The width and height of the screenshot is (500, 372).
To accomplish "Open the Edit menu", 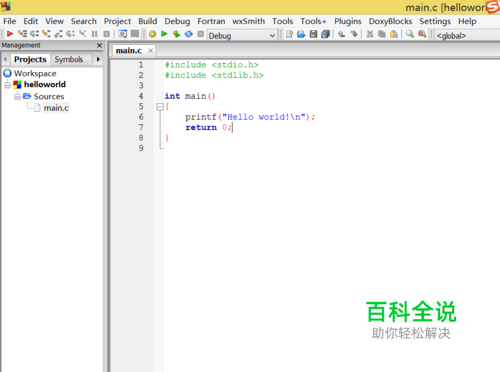I will 31,21.
